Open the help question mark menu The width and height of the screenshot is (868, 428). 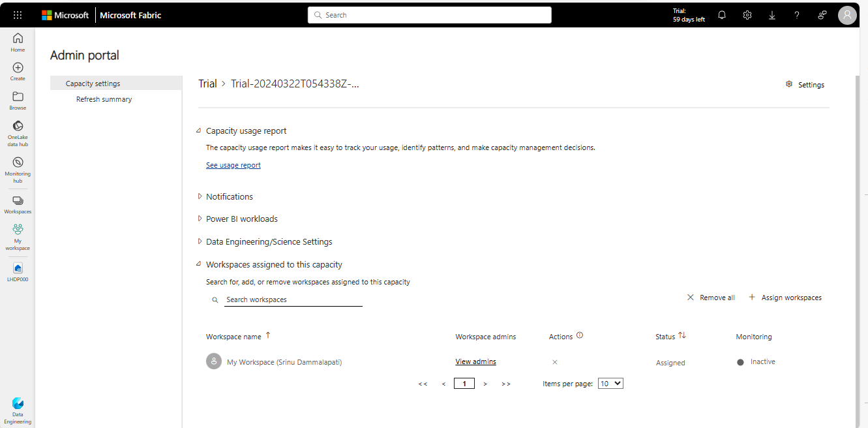(797, 15)
